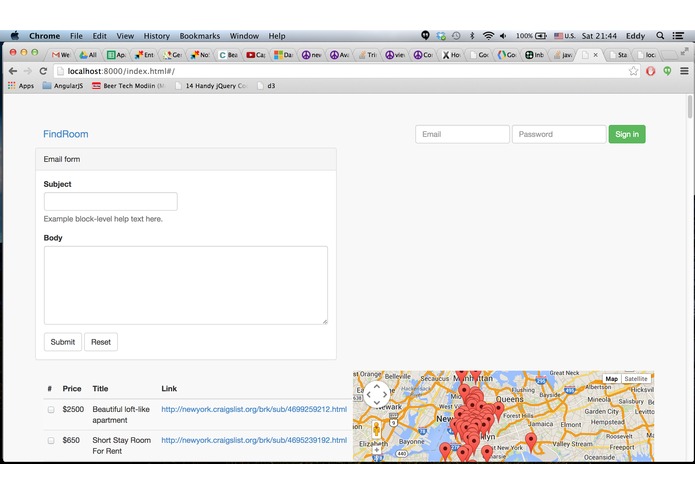
Task: Open the History menu
Action: [x=156, y=36]
